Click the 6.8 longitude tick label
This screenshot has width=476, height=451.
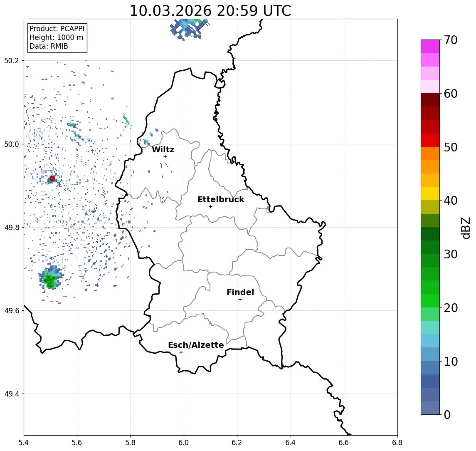pos(397,443)
